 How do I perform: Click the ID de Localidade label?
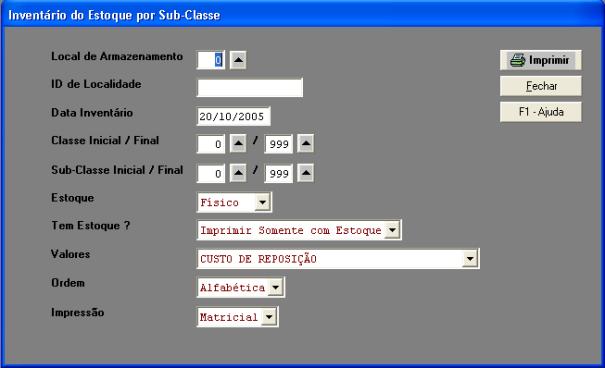click(x=96, y=84)
